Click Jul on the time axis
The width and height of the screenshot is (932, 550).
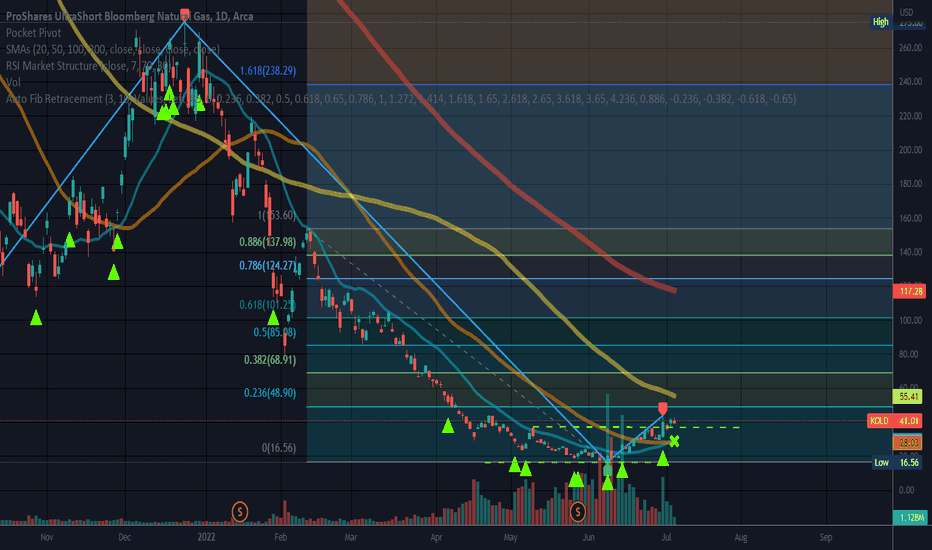tap(666, 538)
